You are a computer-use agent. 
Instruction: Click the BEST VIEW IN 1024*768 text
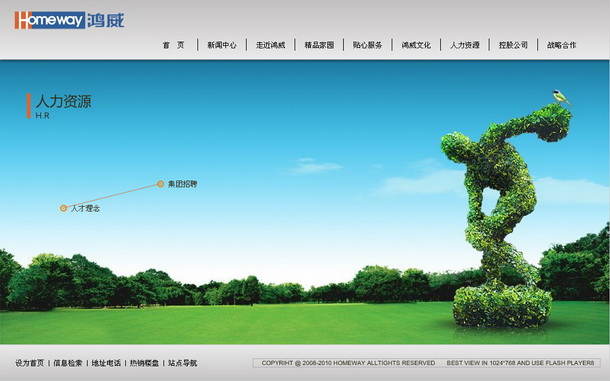520,363
